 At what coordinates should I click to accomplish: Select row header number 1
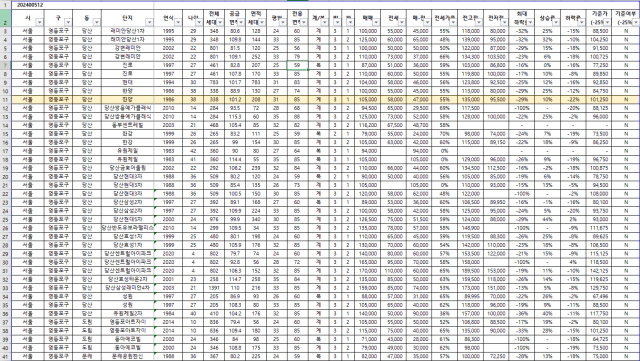click(5, 5)
